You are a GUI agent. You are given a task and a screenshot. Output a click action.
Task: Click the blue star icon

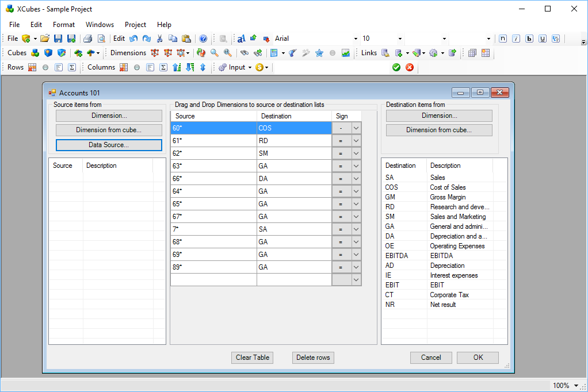(x=319, y=53)
